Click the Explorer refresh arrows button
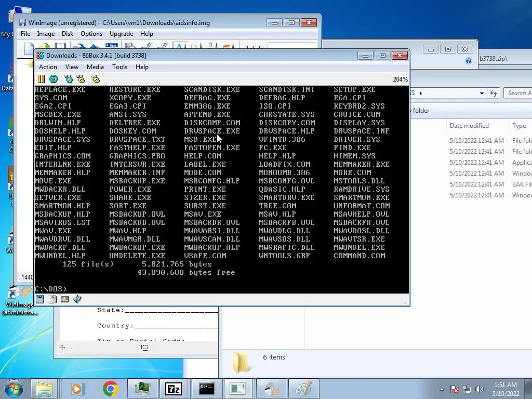This screenshot has width=532, height=399. click(x=494, y=93)
